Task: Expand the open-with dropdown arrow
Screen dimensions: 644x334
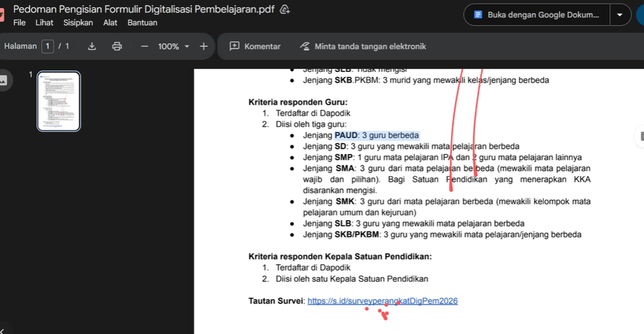Action: coord(620,15)
